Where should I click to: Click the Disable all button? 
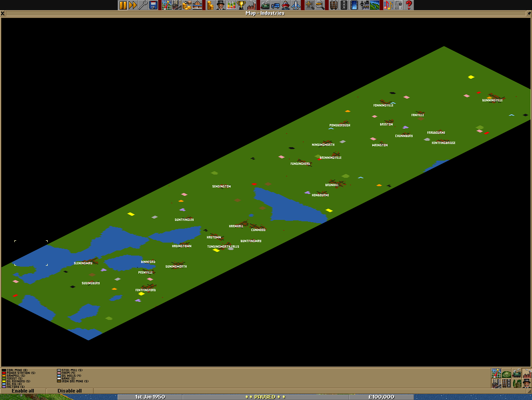click(x=69, y=391)
